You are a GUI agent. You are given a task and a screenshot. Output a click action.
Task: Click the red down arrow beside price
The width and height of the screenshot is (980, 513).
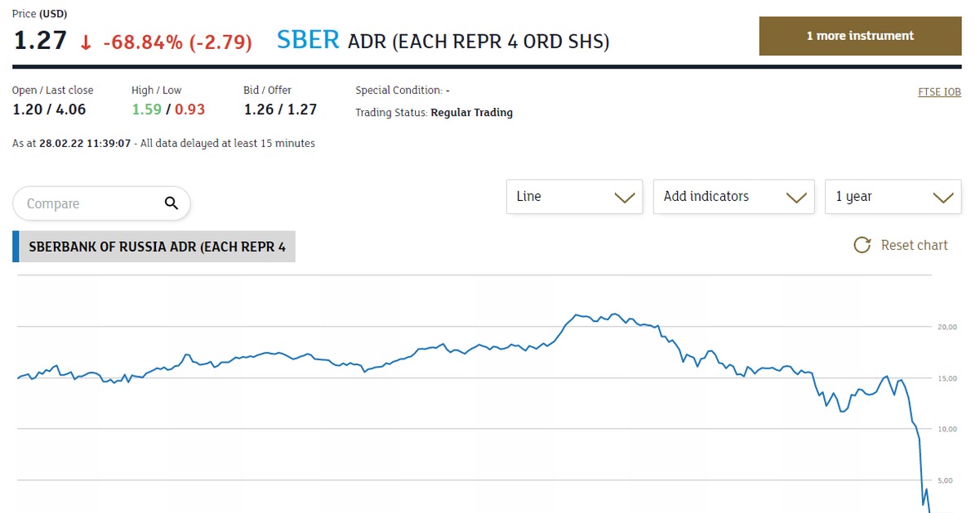[x=86, y=42]
